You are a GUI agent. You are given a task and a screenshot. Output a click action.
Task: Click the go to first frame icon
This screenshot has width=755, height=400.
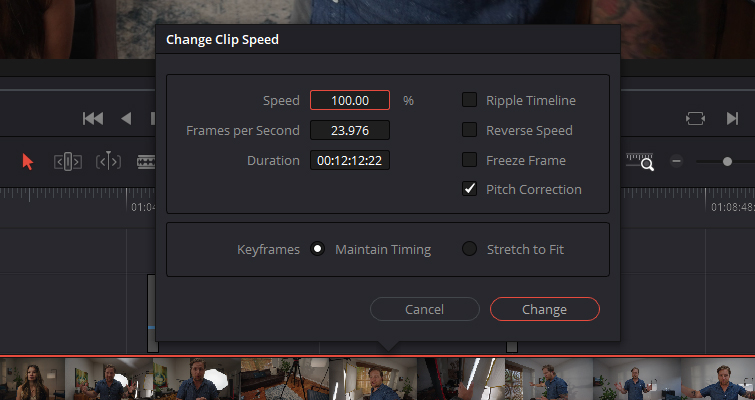pos(93,119)
